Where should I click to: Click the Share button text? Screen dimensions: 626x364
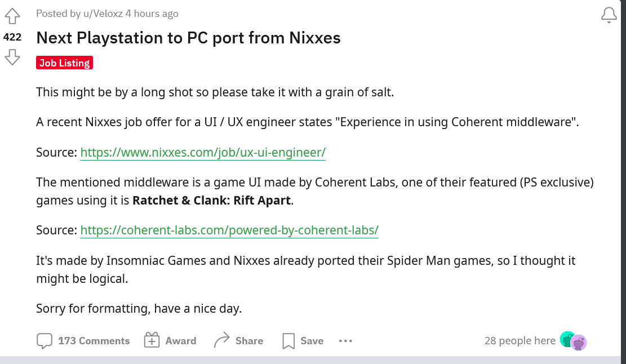click(249, 341)
